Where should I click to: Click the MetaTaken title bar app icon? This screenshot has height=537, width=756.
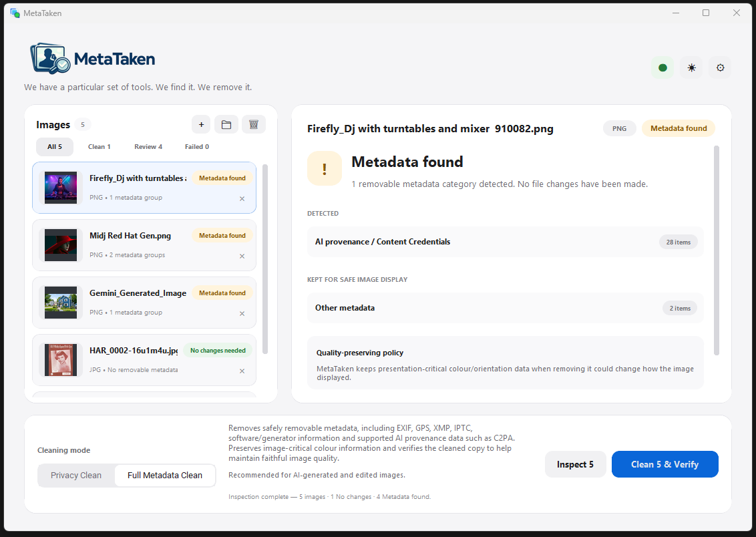tap(15, 13)
